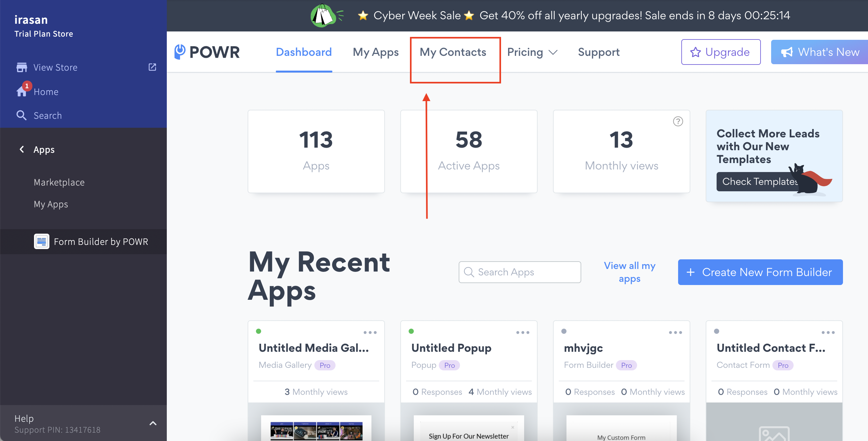Click the Untitled Media Gal... card title
The image size is (868, 441).
pos(313,348)
